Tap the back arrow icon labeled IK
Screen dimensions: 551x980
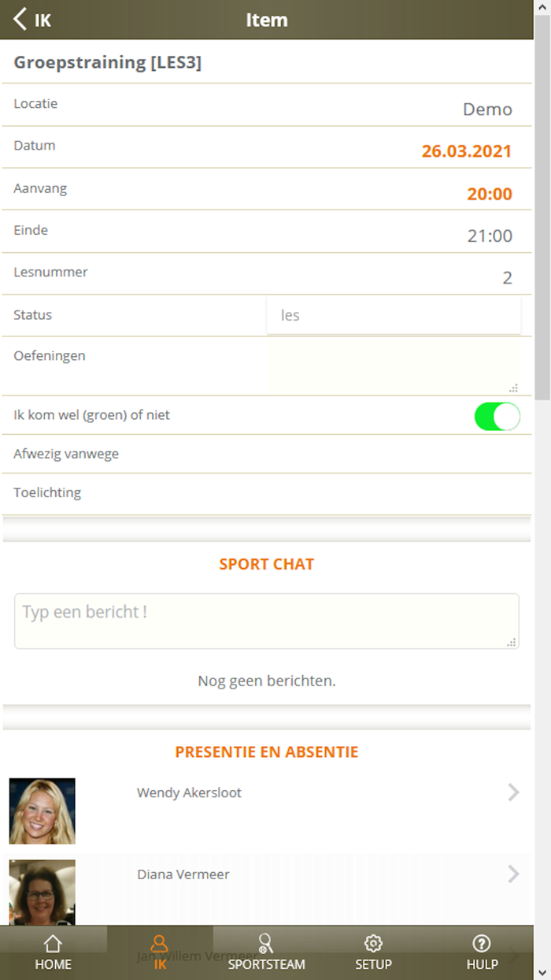point(31,20)
